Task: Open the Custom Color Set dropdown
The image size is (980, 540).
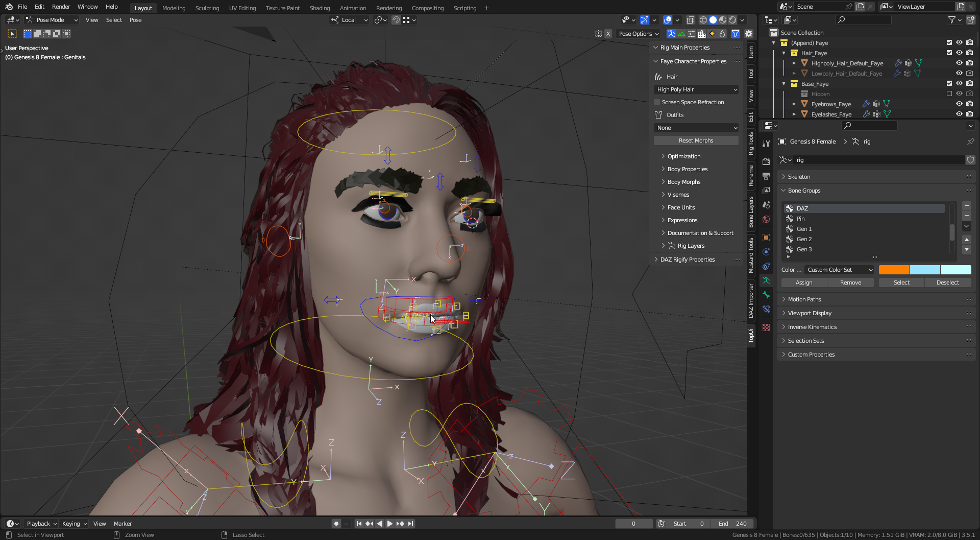Action: tap(840, 270)
